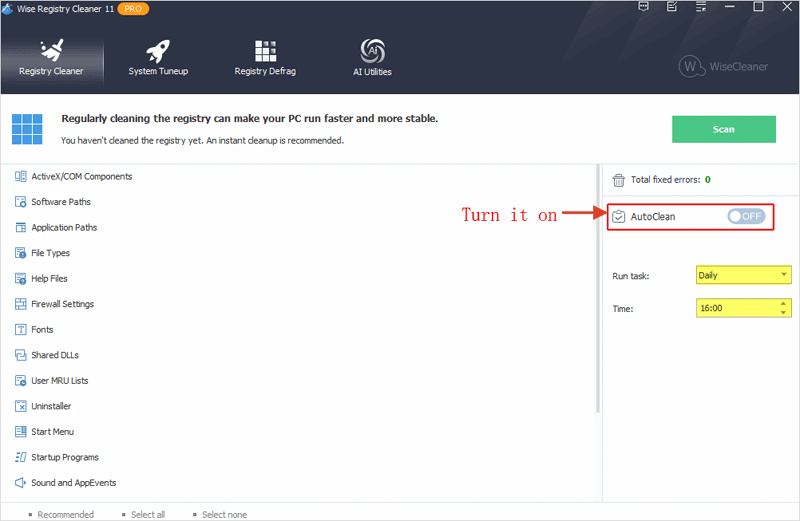Click the File Types icon
This screenshot has height=521, width=800.
point(20,253)
